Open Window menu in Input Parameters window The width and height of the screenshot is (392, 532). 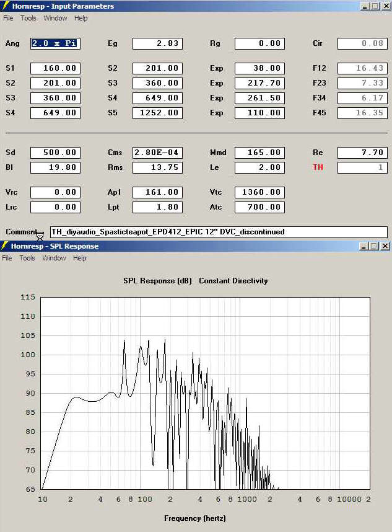pos(55,18)
